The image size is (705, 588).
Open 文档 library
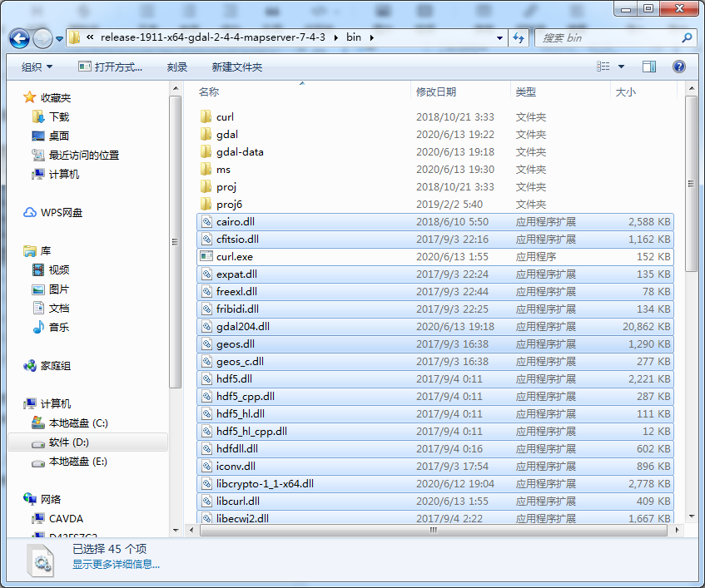point(51,309)
